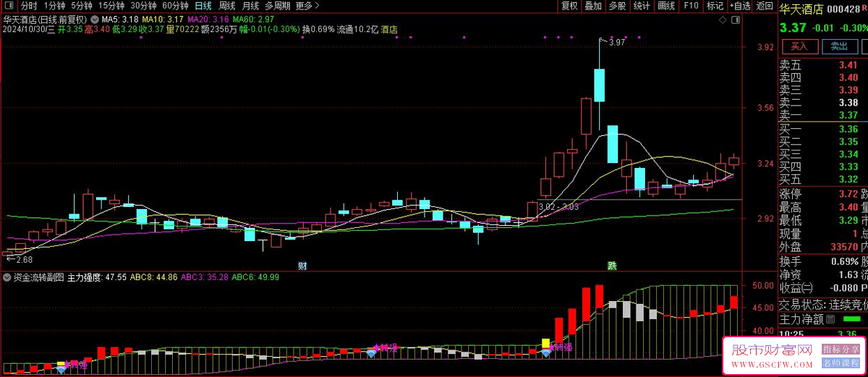
Task: Click the 买入 buy button
Action: 799,46
